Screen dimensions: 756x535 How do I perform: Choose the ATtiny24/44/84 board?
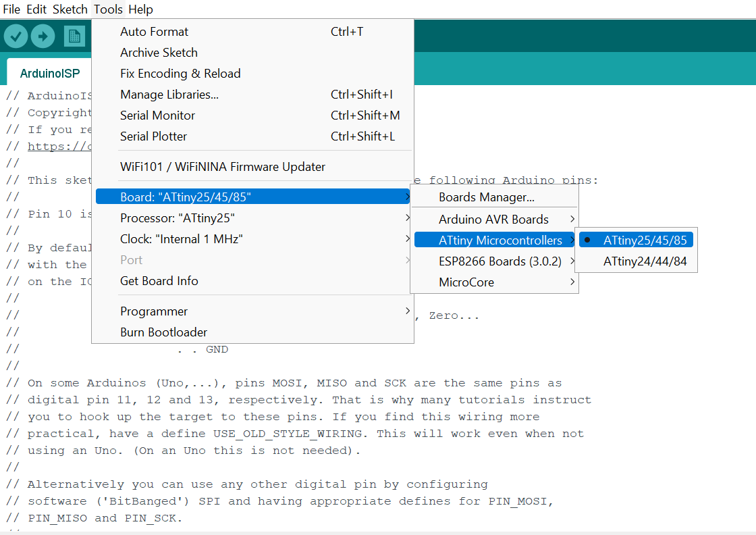pyautogui.click(x=645, y=261)
